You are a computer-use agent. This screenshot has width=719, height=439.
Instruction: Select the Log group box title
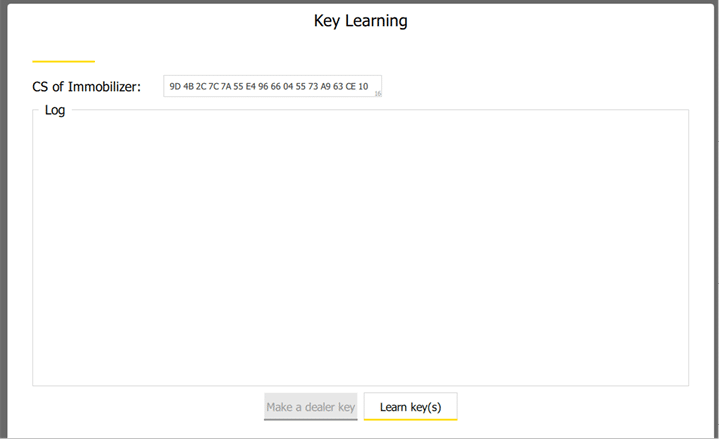(x=55, y=110)
